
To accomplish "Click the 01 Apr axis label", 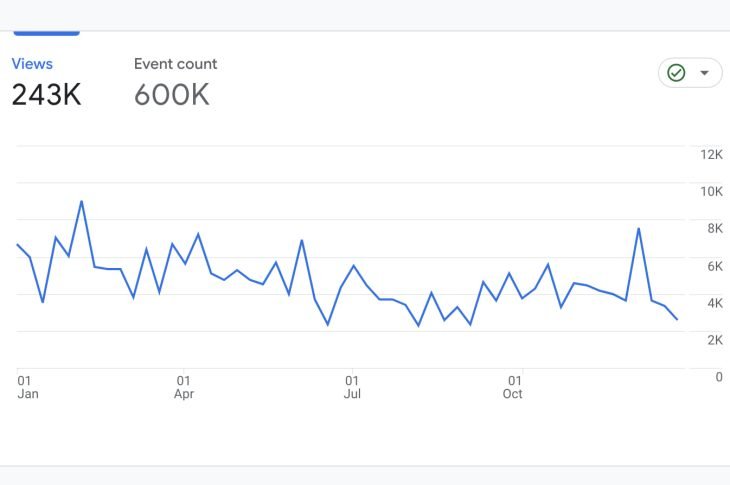I will 184,387.
